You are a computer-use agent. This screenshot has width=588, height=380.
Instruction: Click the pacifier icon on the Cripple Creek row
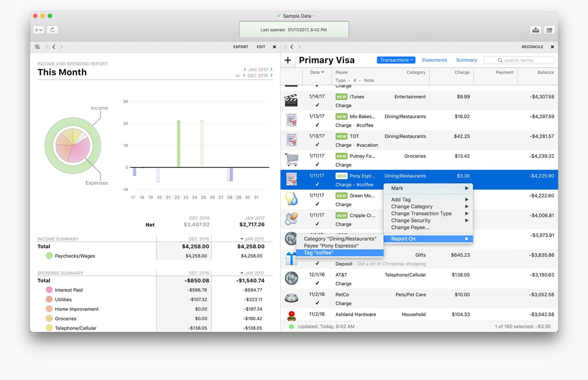[291, 219]
